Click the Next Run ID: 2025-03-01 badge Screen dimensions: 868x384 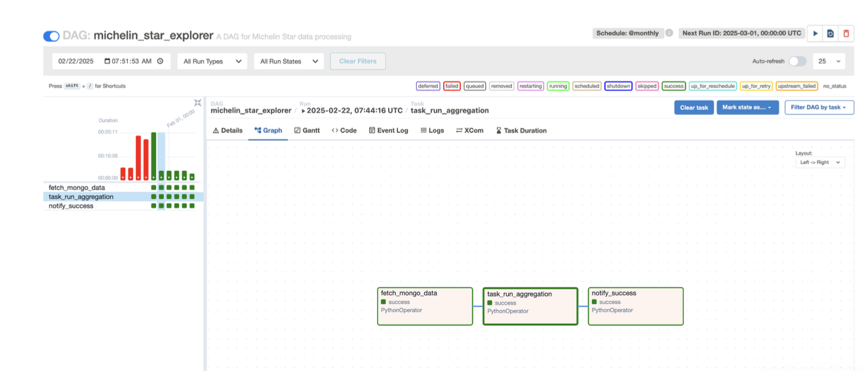click(741, 33)
